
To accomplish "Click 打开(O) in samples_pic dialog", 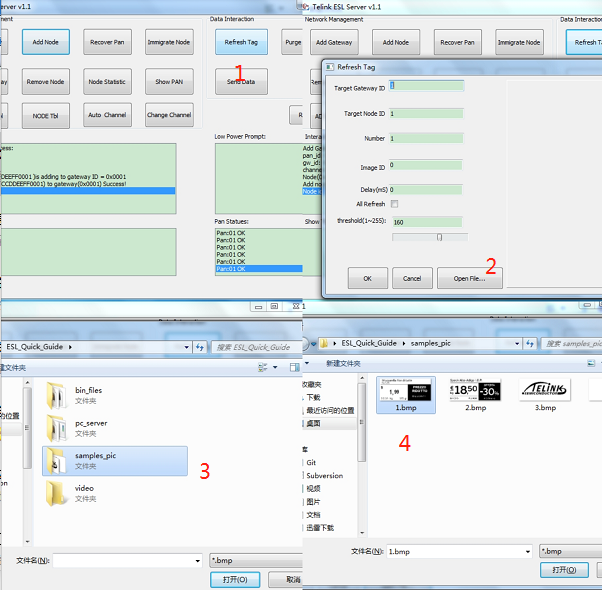I will tap(564, 570).
